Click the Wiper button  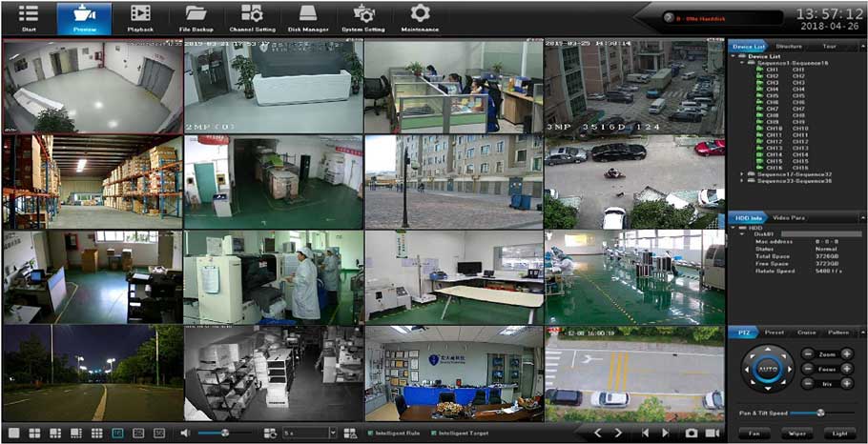(796, 434)
